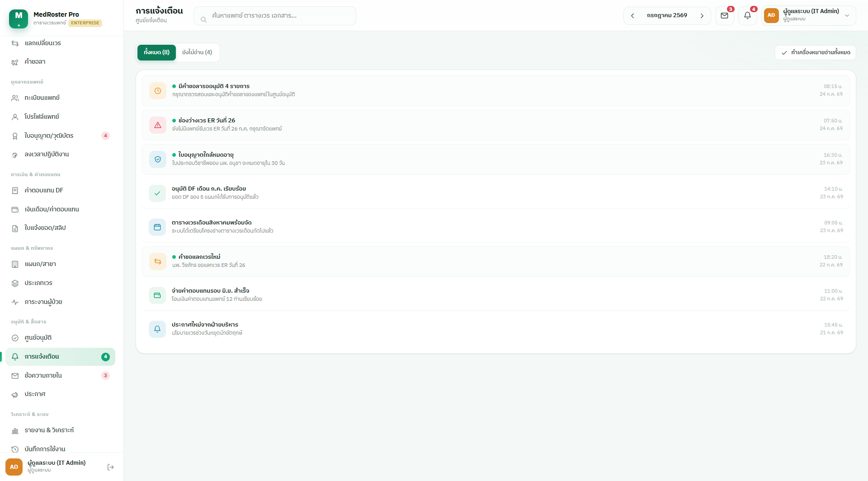Open the ประกาศใหม่จากฝ่ายบริหาร notification

pyautogui.click(x=495, y=329)
